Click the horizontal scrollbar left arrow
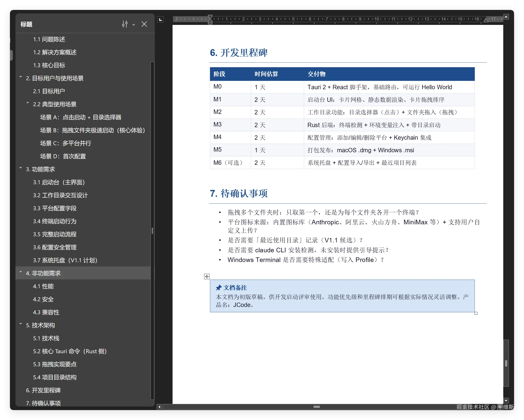524x420 pixels. [159, 407]
